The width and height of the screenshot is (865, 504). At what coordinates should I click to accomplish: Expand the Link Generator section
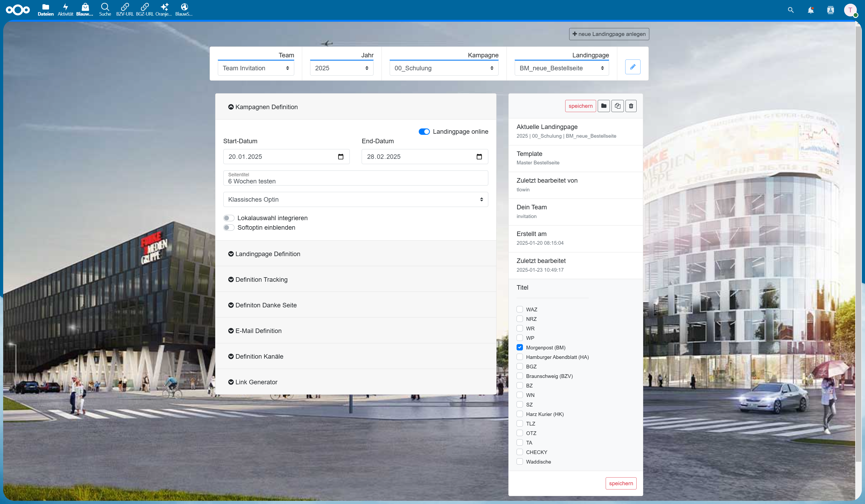click(x=356, y=382)
